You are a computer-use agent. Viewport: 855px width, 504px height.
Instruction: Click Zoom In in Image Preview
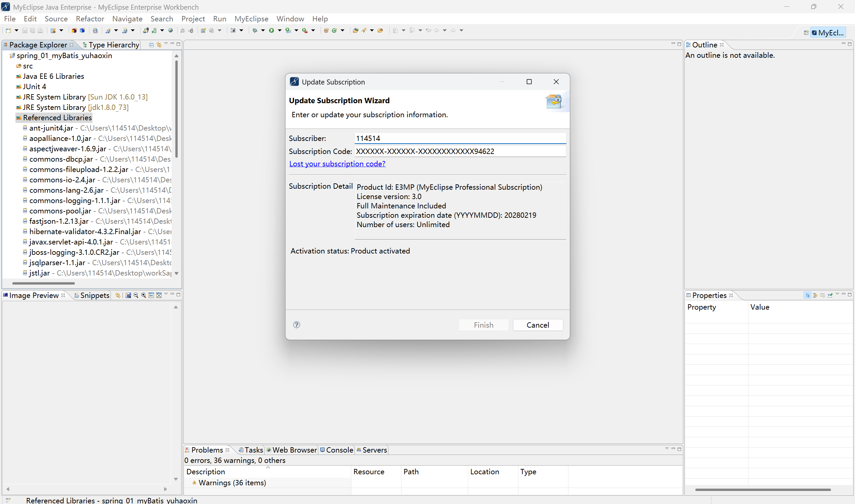144,295
